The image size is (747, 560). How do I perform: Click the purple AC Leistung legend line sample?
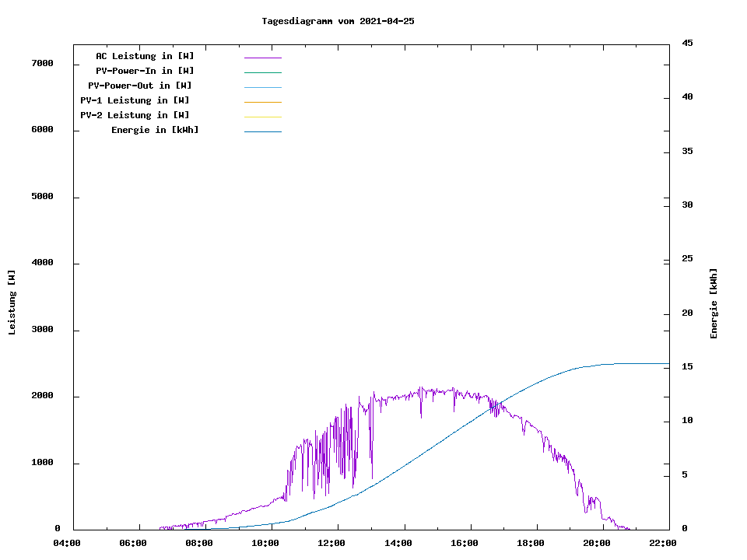262,58
